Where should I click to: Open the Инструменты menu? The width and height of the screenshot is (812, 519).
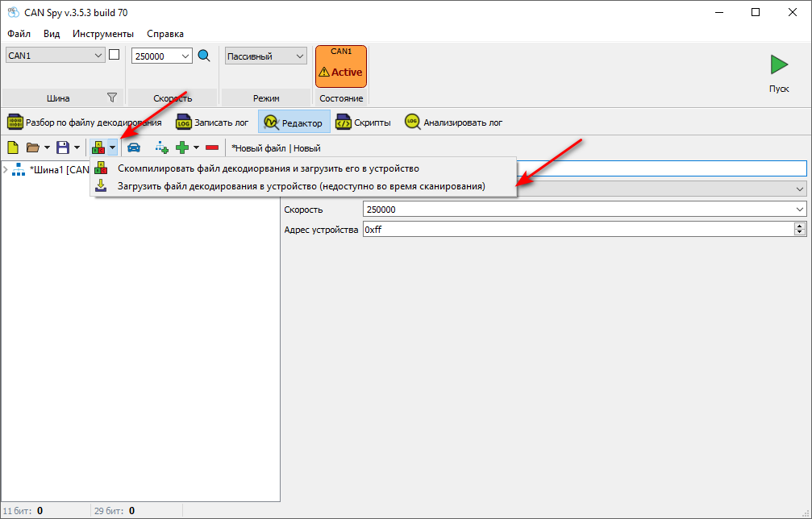[x=102, y=34]
